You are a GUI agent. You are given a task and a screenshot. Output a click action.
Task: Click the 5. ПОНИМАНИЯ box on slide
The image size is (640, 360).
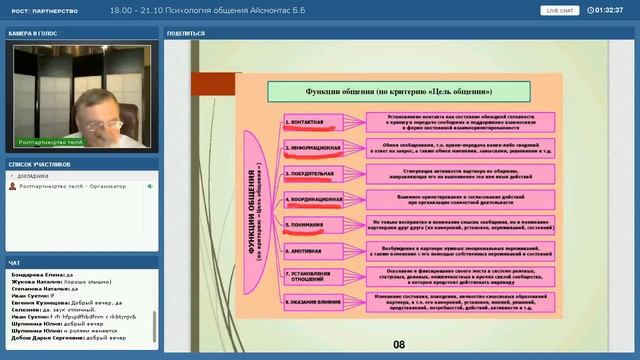[313, 225]
